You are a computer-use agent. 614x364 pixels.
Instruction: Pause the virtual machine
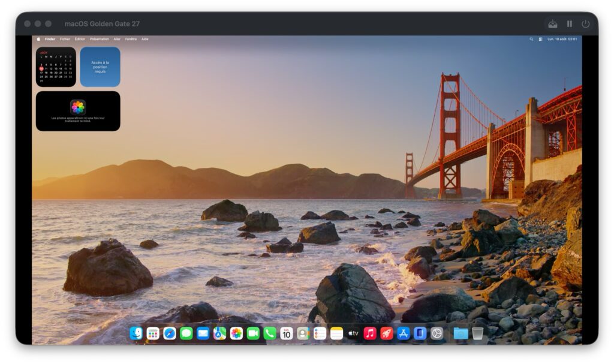[x=570, y=24]
